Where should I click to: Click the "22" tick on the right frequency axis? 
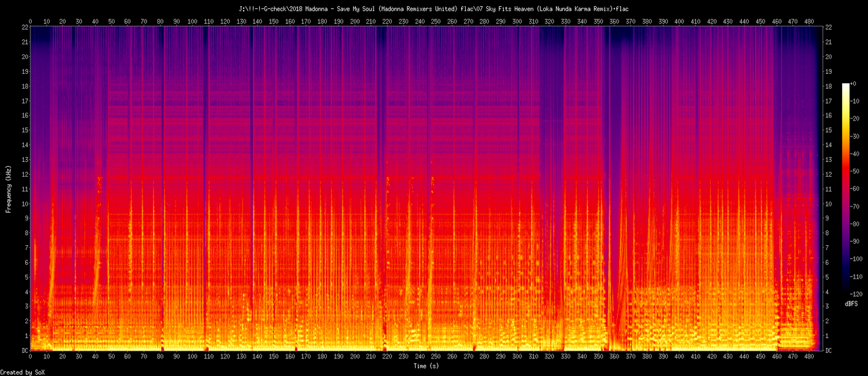(830, 26)
